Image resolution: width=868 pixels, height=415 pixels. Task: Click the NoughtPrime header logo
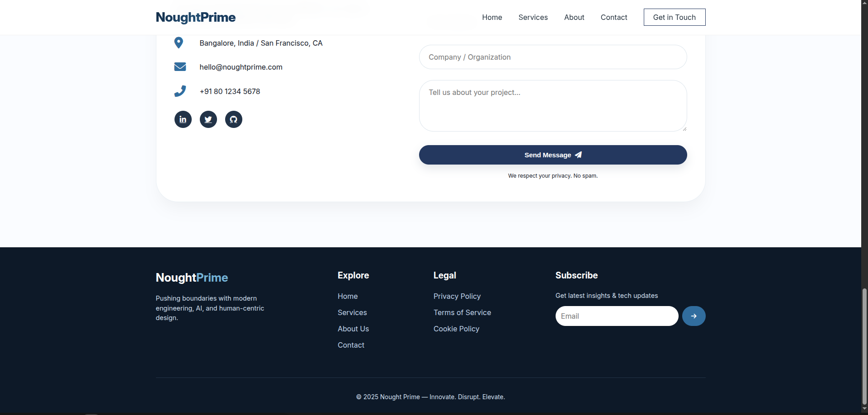click(x=195, y=17)
